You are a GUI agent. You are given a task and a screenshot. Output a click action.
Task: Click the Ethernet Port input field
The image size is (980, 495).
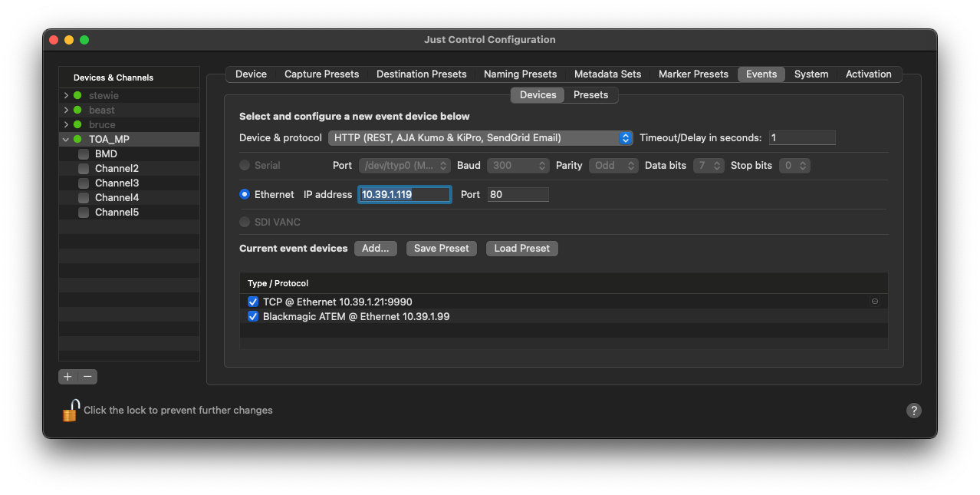point(518,195)
